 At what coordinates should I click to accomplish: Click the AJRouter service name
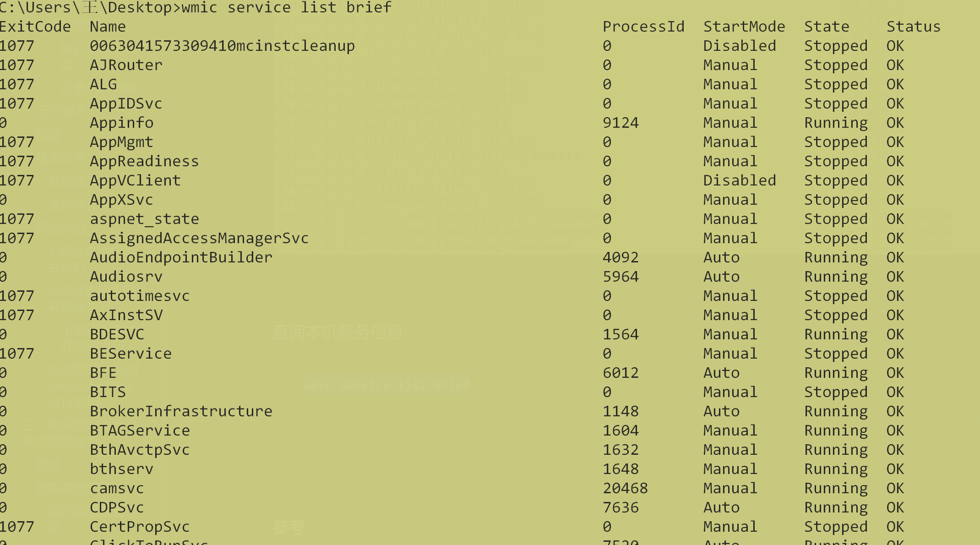126,65
